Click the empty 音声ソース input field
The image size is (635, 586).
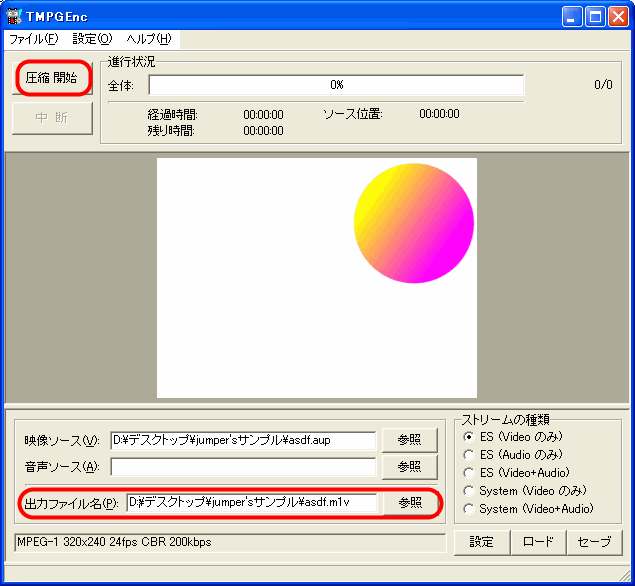click(243, 466)
